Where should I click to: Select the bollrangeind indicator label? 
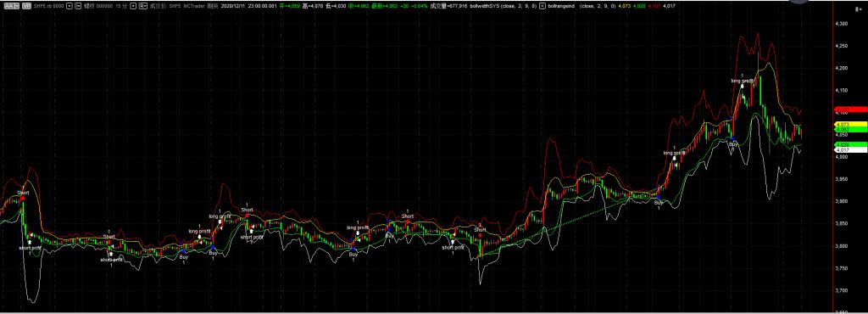pyautogui.click(x=561, y=6)
